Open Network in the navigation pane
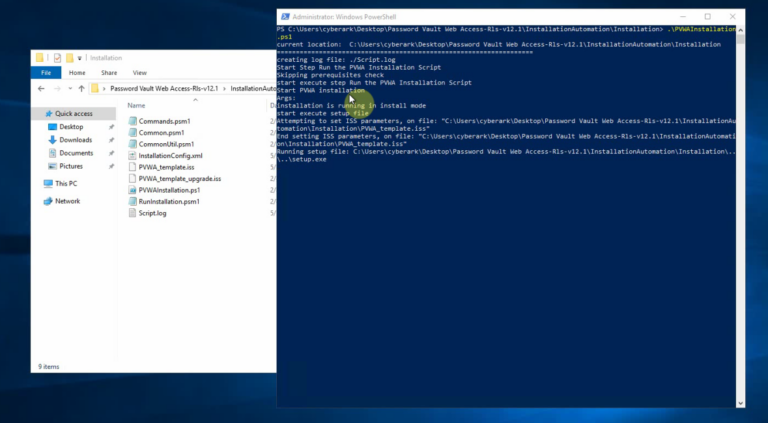This screenshot has height=423, width=768. click(67, 201)
